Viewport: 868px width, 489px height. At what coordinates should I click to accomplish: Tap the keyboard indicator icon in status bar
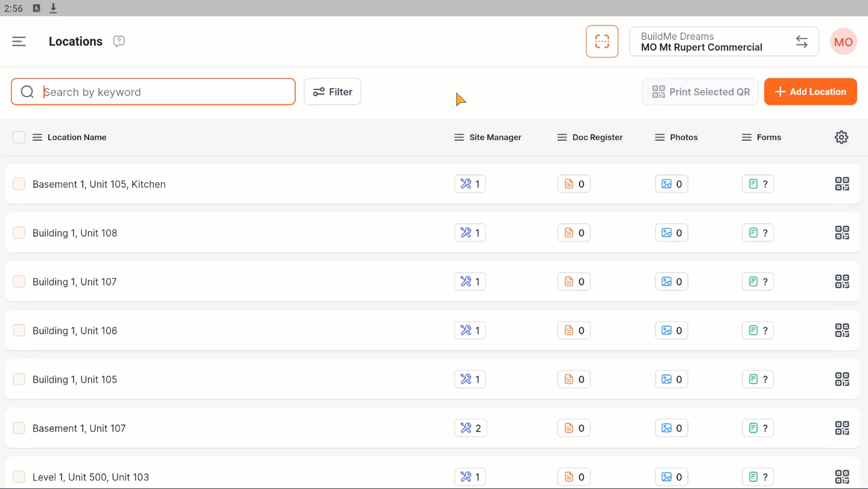click(x=37, y=8)
